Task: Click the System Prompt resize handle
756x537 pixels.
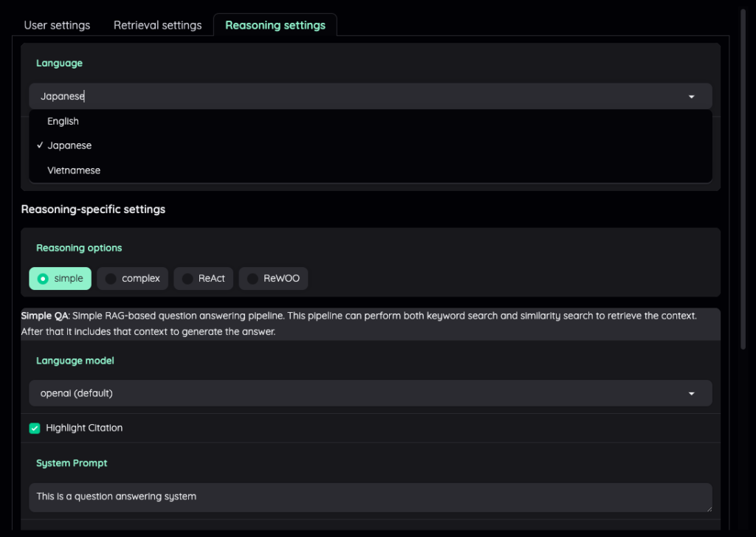Action: (709, 509)
